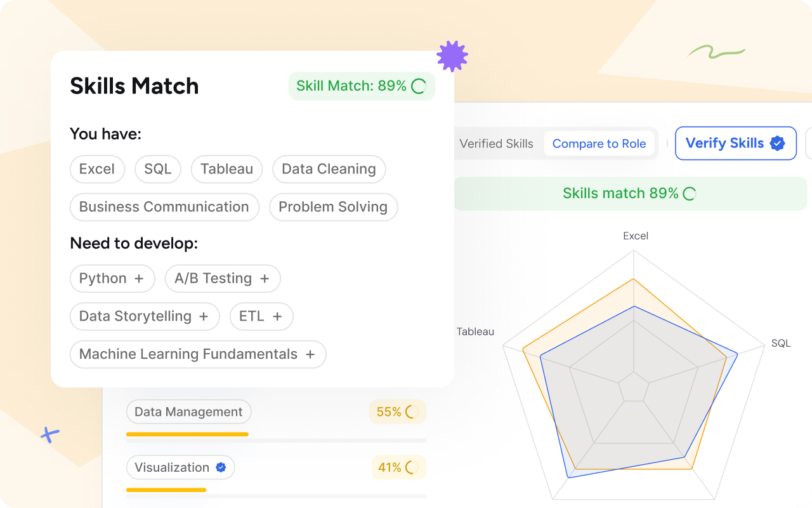Screen dimensions: 812x508
Task: Open the Compare to Role tab
Action: point(599,144)
